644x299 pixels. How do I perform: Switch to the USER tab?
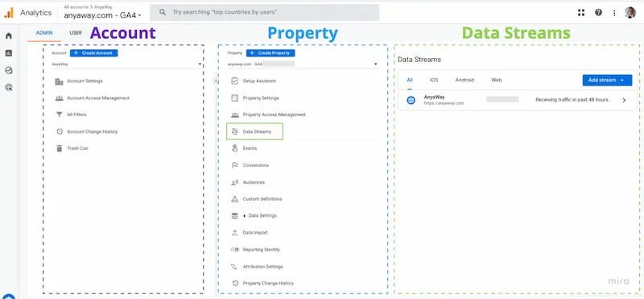[76, 33]
